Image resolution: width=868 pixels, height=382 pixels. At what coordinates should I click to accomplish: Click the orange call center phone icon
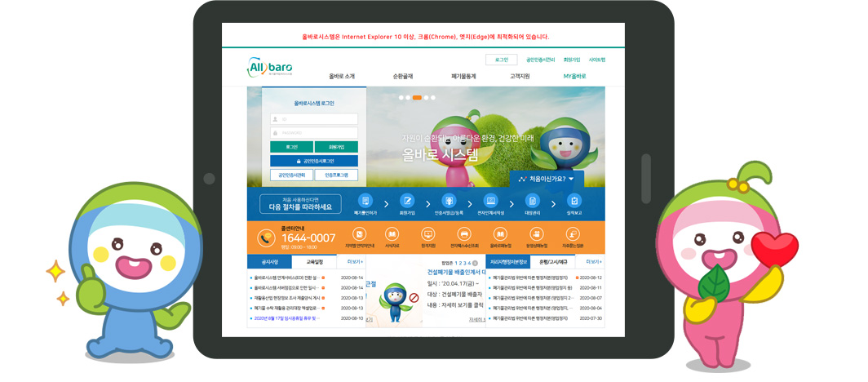266,238
